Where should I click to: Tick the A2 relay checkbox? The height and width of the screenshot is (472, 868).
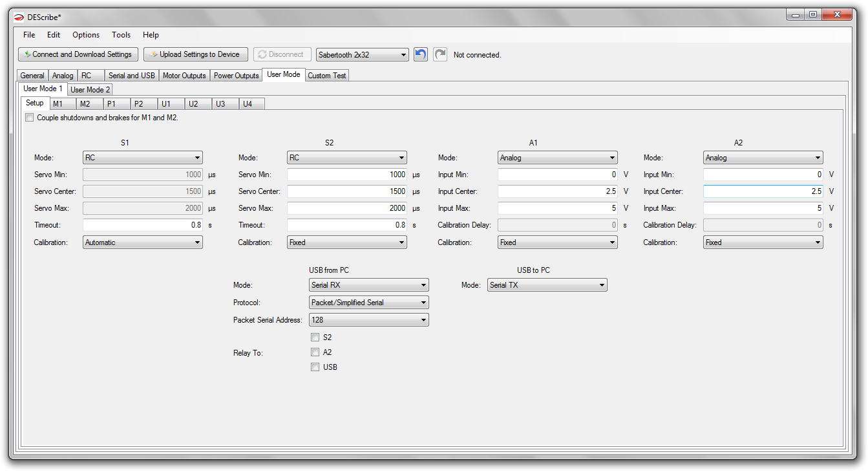coord(315,352)
